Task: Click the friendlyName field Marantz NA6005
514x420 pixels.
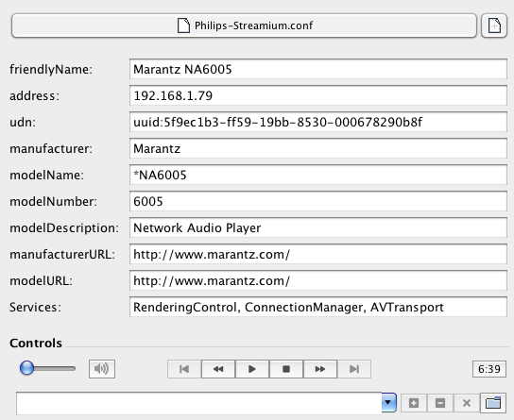Action: pos(318,69)
